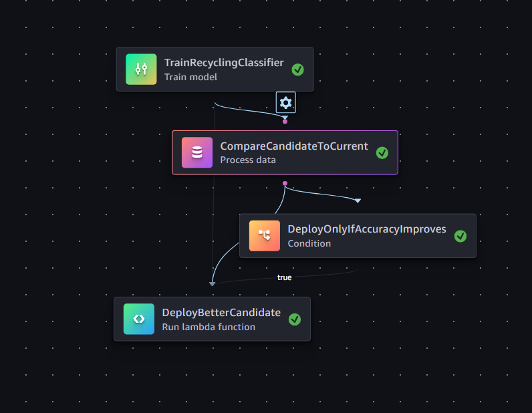Click the 'Train model' subtitle text

(x=190, y=77)
